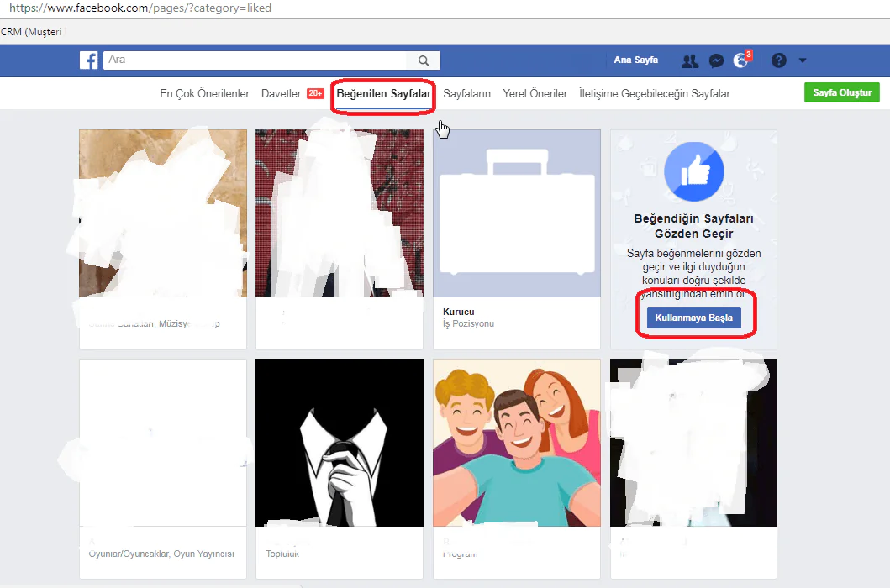This screenshot has height=588, width=890.
Task: Open the Kurucu page thumbnail
Action: pos(516,213)
